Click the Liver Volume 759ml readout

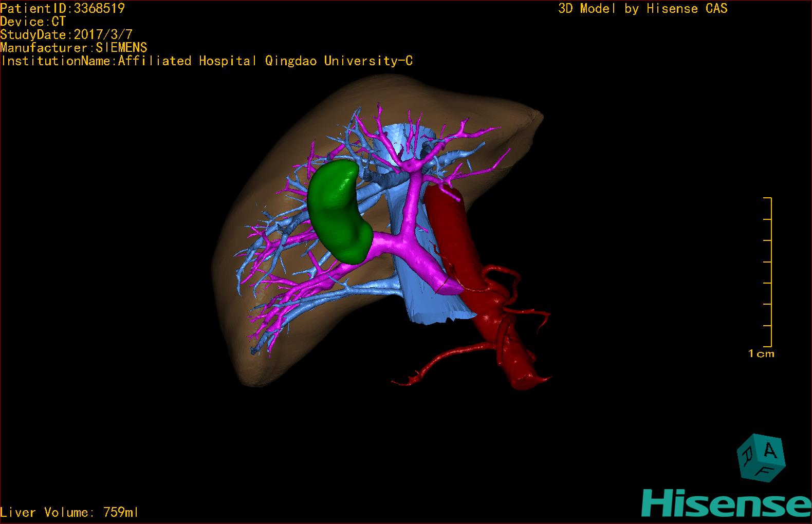pyautogui.click(x=69, y=512)
